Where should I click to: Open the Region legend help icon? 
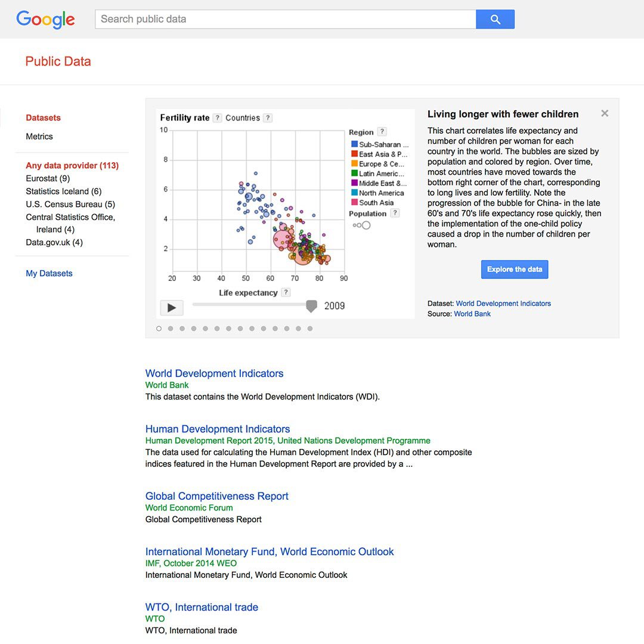[x=382, y=132]
